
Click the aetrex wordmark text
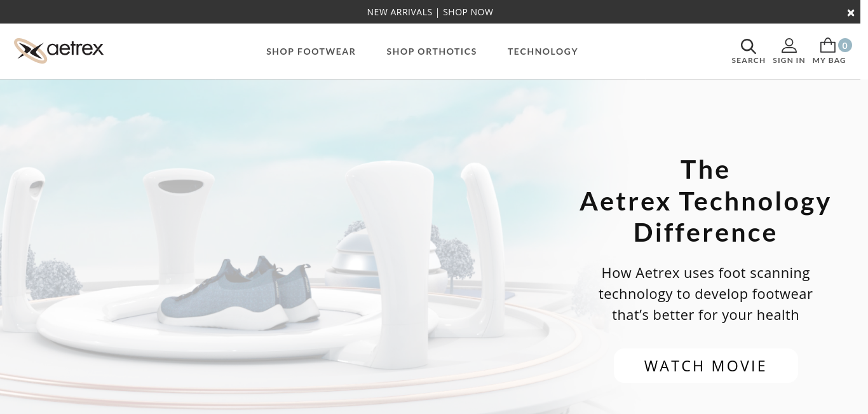click(75, 49)
